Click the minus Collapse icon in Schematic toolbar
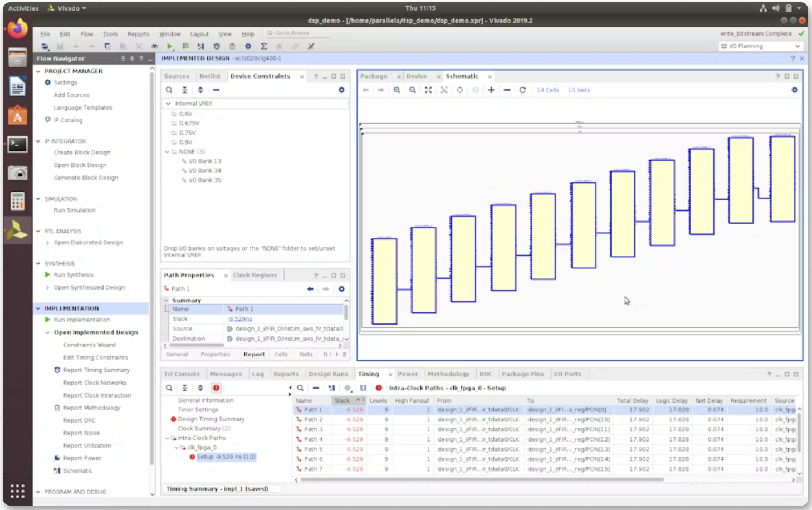Screen dimensions: 812x510 pos(507,90)
